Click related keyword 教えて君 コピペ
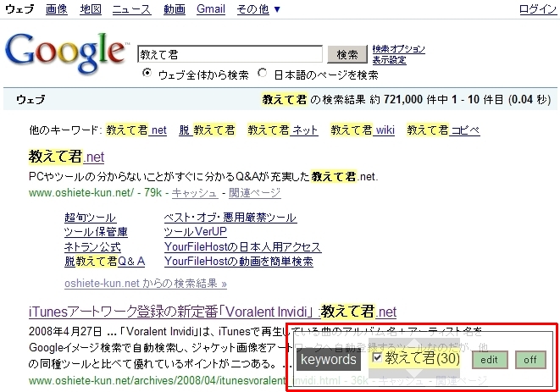 pyautogui.click(x=443, y=130)
